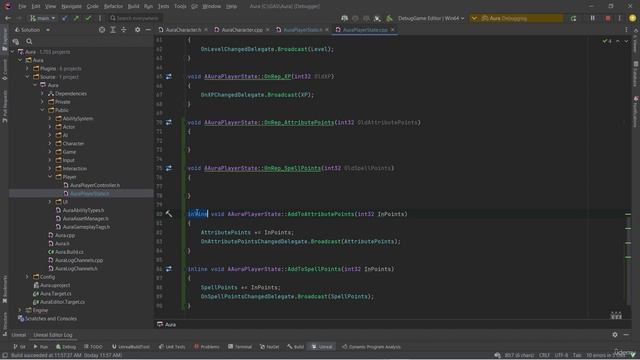Hide the Solution panel
This screenshot has width=640, height=360.
coord(148,30)
